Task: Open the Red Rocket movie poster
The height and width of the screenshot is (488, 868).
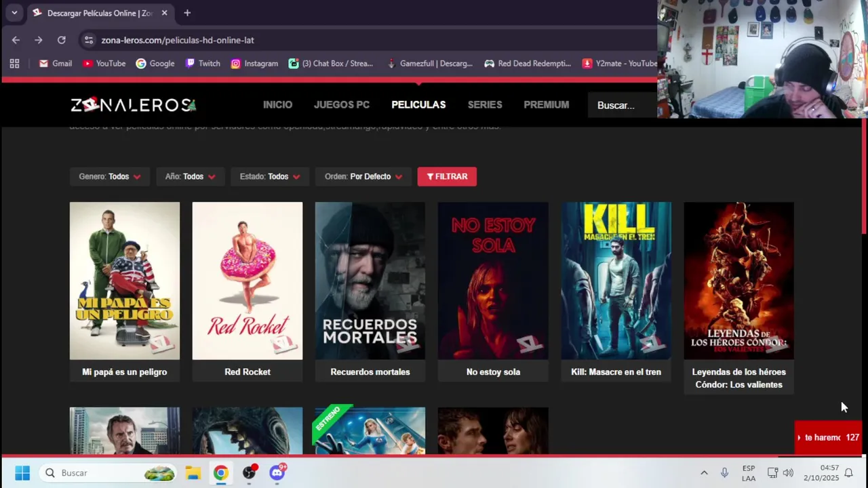Action: (x=248, y=281)
